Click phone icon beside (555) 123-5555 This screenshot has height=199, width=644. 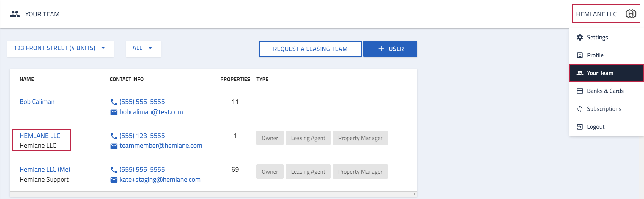tap(114, 136)
